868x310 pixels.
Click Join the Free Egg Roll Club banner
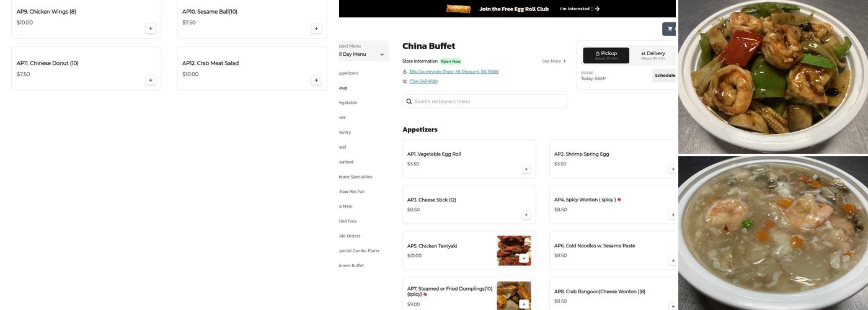(x=514, y=9)
